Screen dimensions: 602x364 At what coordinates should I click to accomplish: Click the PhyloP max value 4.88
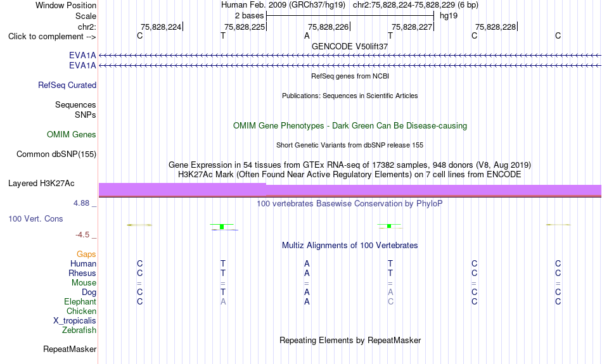81,203
